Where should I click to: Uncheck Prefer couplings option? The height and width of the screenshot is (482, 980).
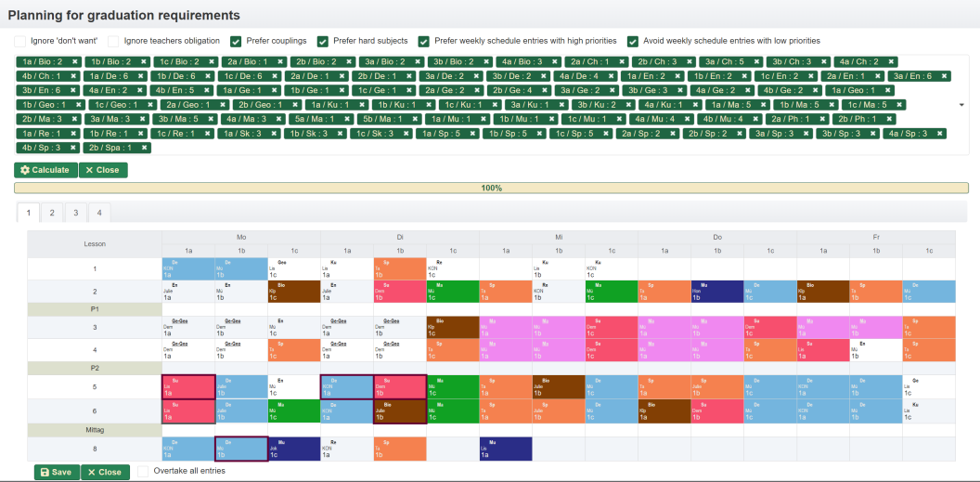click(x=236, y=41)
